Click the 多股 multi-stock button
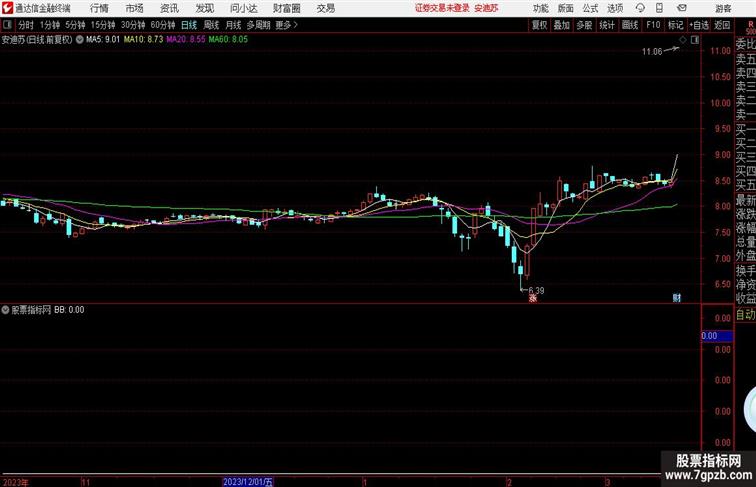 584,25
